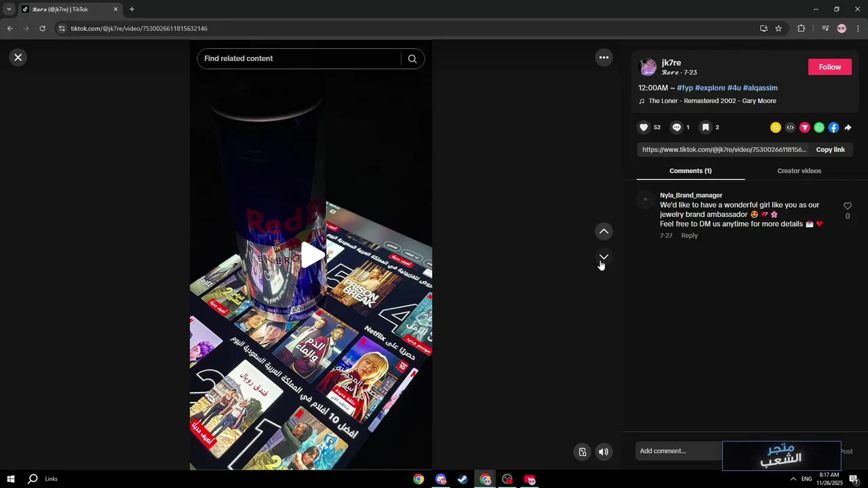Switch to the Comments (1) tab
868x488 pixels.
pos(690,171)
